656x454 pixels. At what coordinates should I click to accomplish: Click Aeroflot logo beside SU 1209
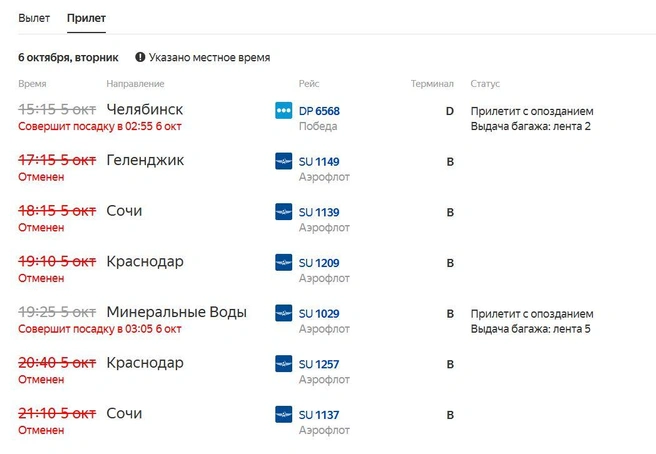click(x=284, y=262)
